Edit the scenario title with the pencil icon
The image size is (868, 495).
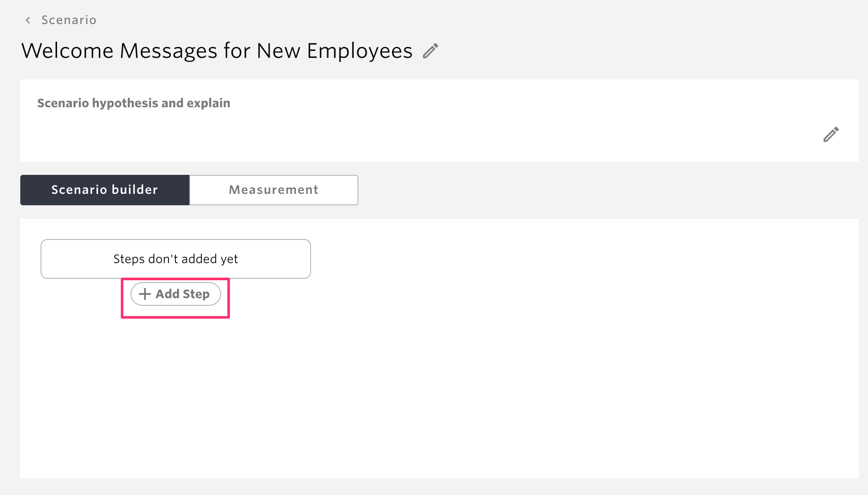(431, 51)
